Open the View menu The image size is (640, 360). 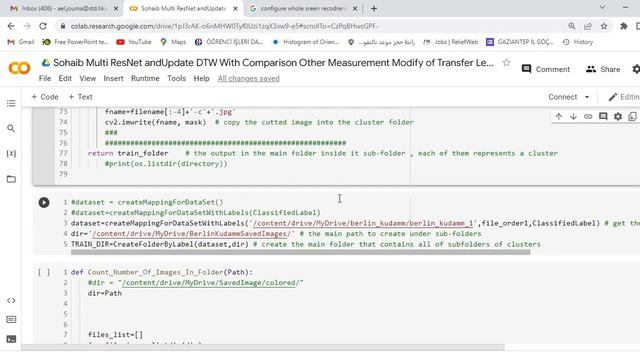tap(87, 78)
